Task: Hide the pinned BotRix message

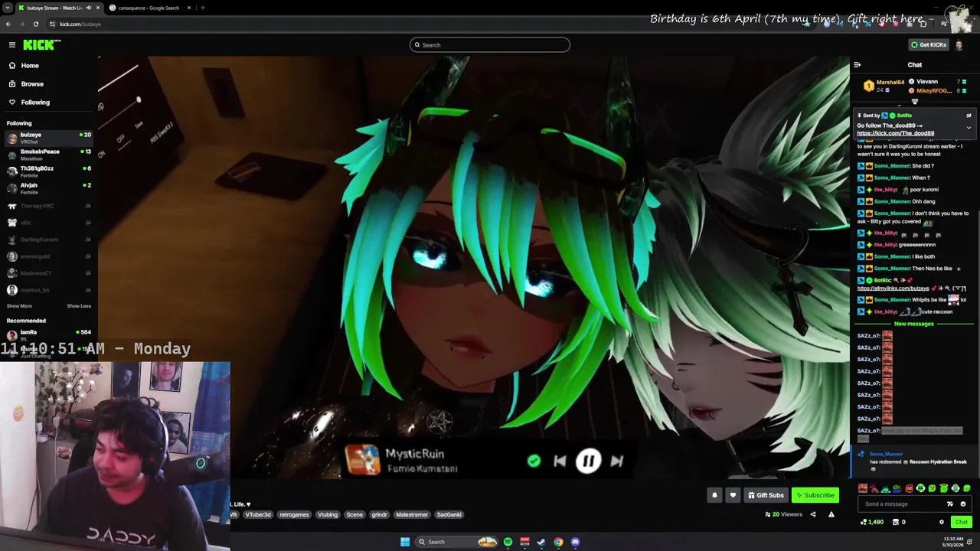Action: [969, 116]
